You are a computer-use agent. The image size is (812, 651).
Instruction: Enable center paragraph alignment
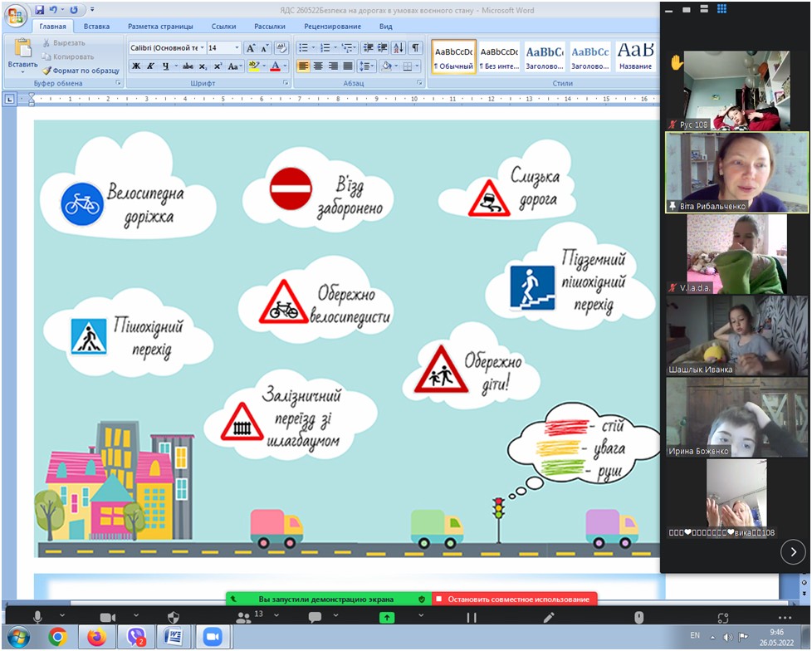coord(319,66)
